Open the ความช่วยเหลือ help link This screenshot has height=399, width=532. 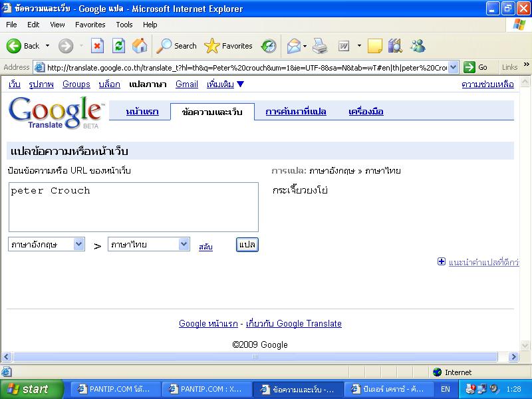pyautogui.click(x=487, y=84)
